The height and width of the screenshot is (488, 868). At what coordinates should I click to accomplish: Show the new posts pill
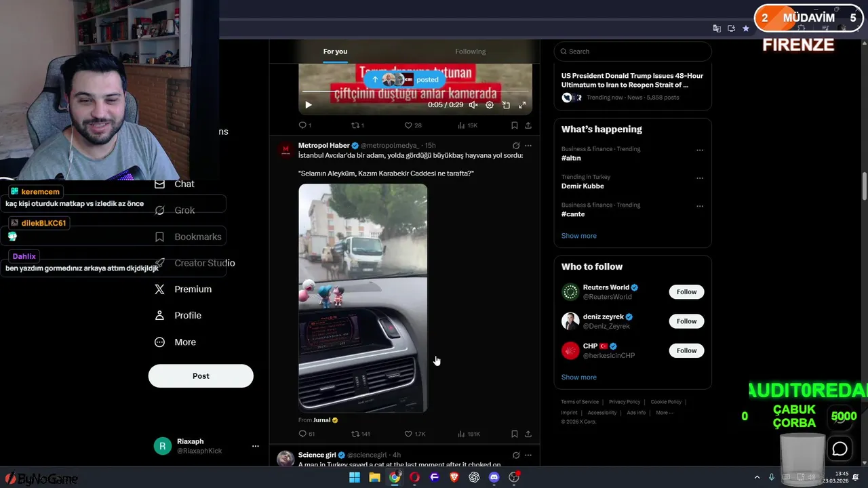405,79
